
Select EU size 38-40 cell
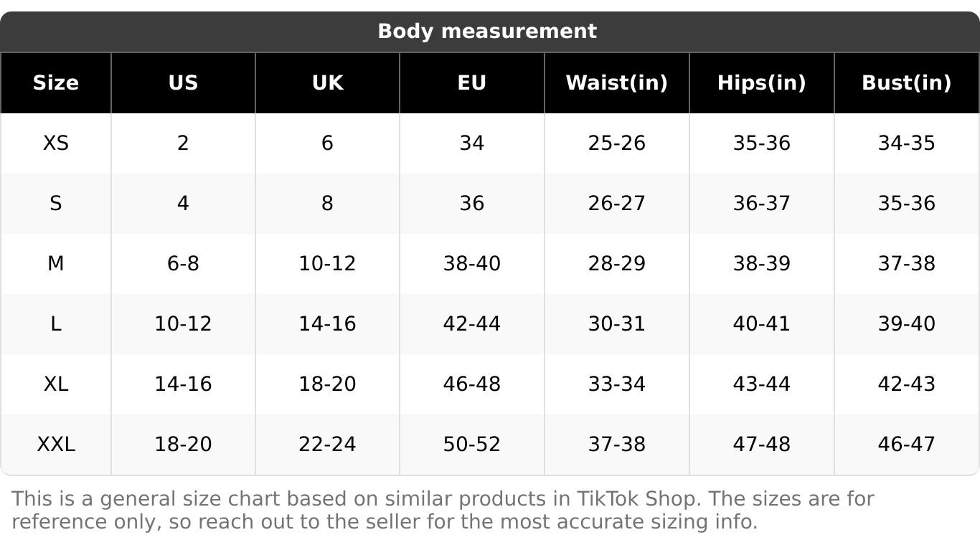[472, 264]
